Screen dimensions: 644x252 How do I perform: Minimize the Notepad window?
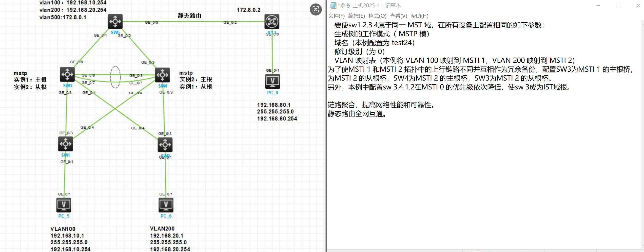598,5
